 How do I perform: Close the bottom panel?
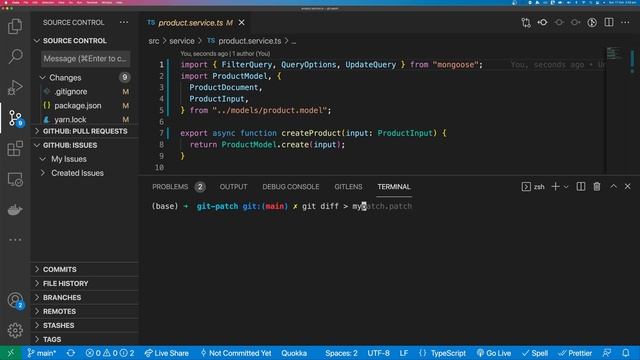(x=627, y=187)
